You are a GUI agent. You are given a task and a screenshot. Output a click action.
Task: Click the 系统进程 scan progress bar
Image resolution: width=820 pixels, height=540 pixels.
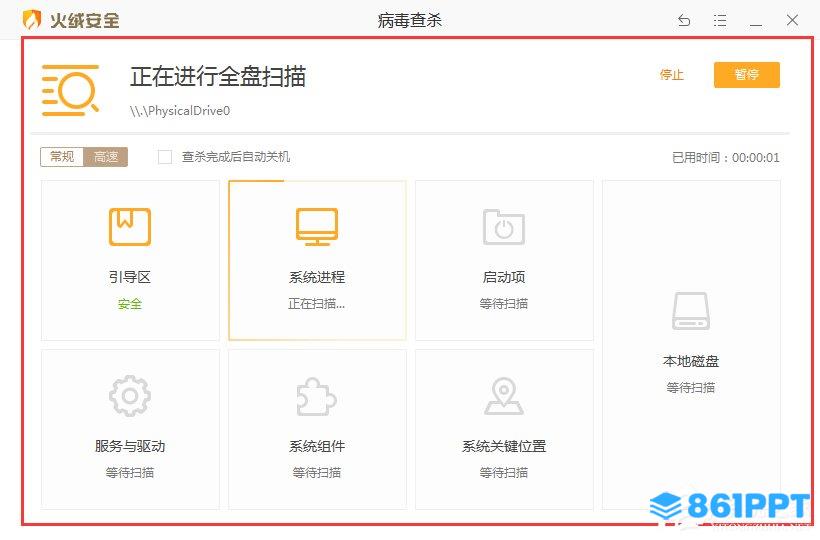pyautogui.click(x=256, y=181)
